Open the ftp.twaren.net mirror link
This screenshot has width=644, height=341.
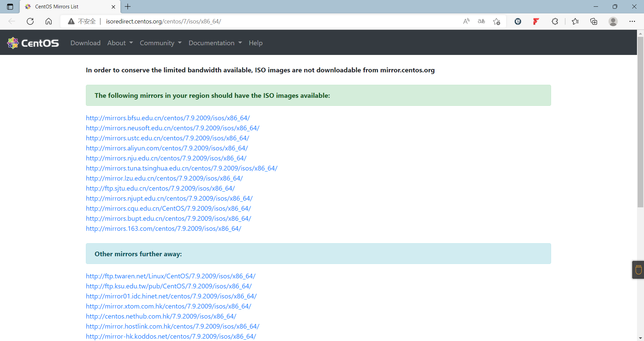pyautogui.click(x=171, y=276)
